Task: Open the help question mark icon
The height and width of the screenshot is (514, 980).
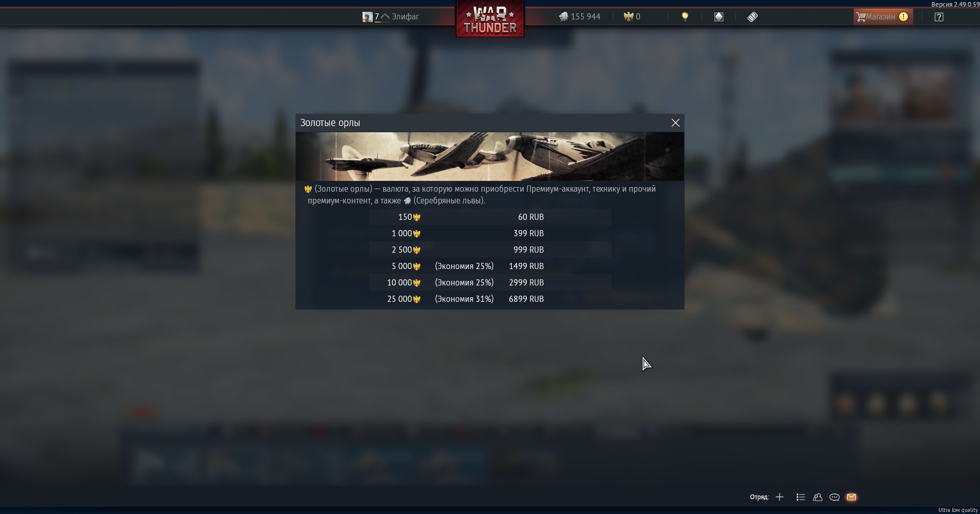Action: pyautogui.click(x=939, y=17)
